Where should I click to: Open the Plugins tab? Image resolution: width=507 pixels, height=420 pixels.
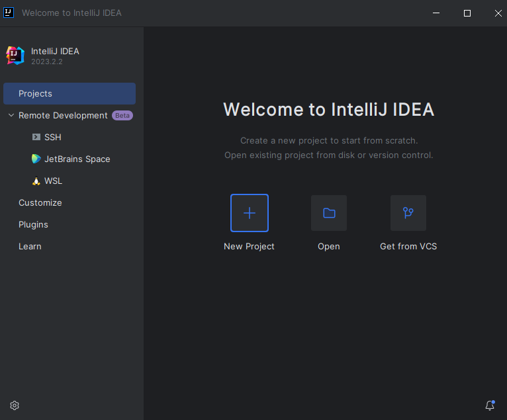pyautogui.click(x=33, y=224)
